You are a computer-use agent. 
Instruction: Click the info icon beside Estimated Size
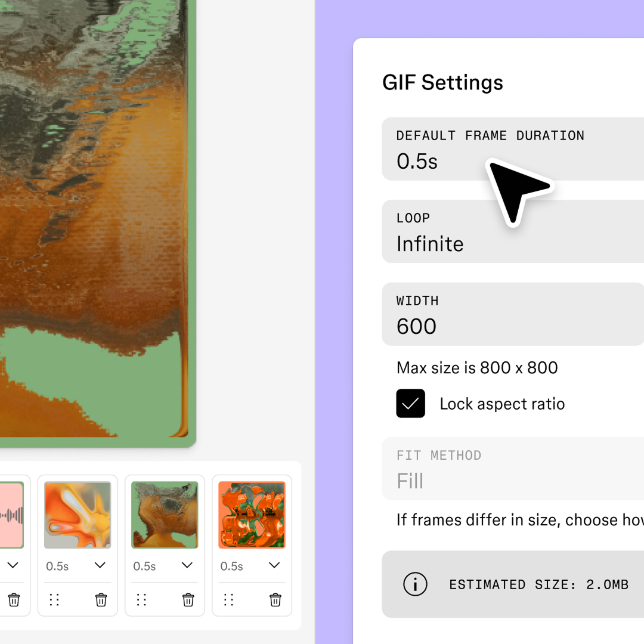click(416, 584)
